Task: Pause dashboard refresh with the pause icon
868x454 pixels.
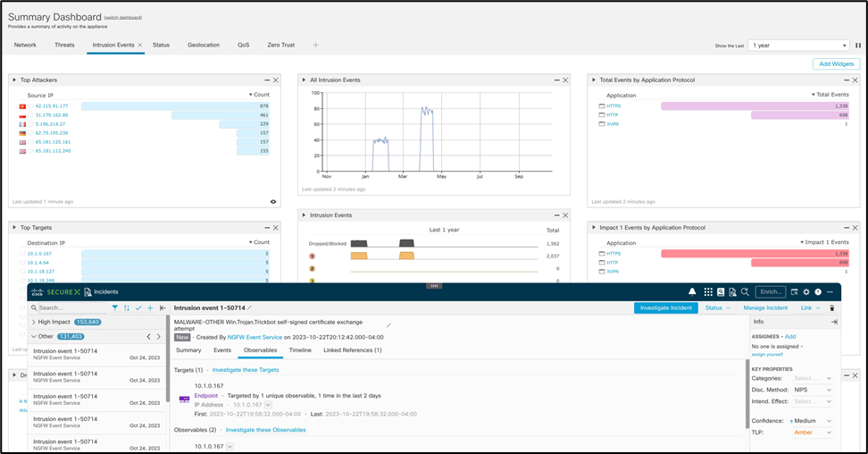Action: (x=858, y=45)
